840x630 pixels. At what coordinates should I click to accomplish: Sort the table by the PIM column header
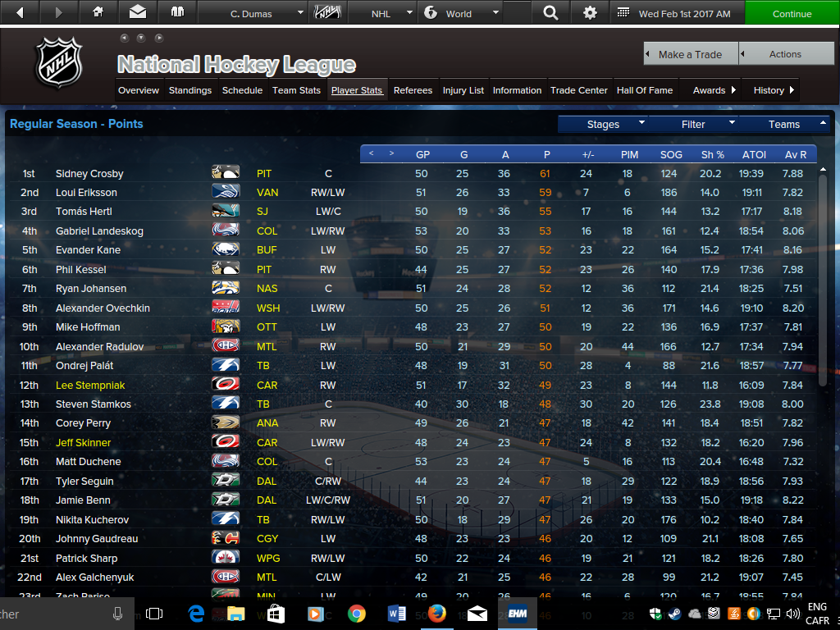629,154
